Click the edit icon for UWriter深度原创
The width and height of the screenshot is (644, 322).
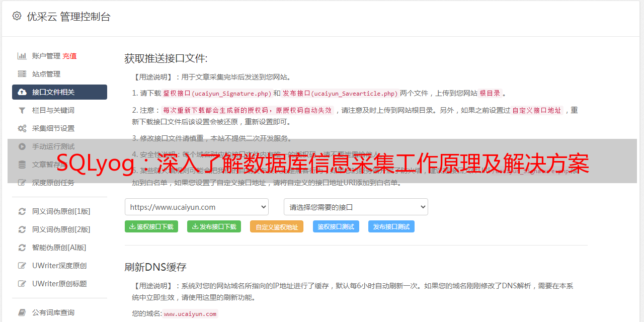click(22, 266)
